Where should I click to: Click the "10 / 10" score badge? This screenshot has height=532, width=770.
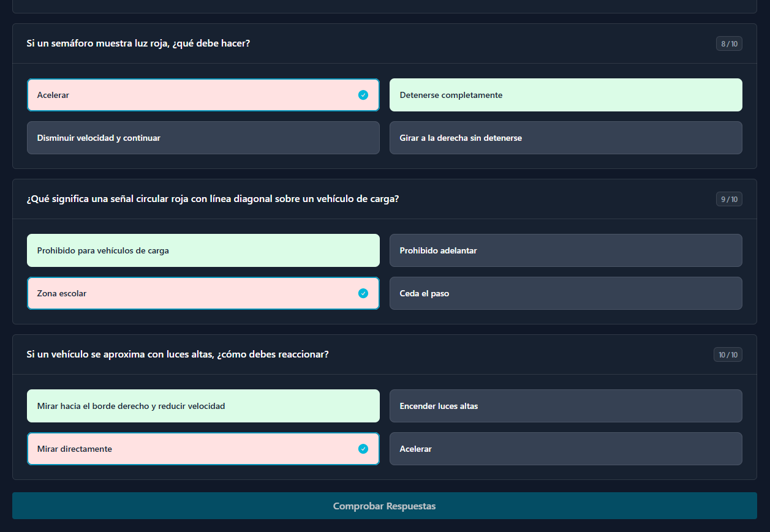[728, 354]
